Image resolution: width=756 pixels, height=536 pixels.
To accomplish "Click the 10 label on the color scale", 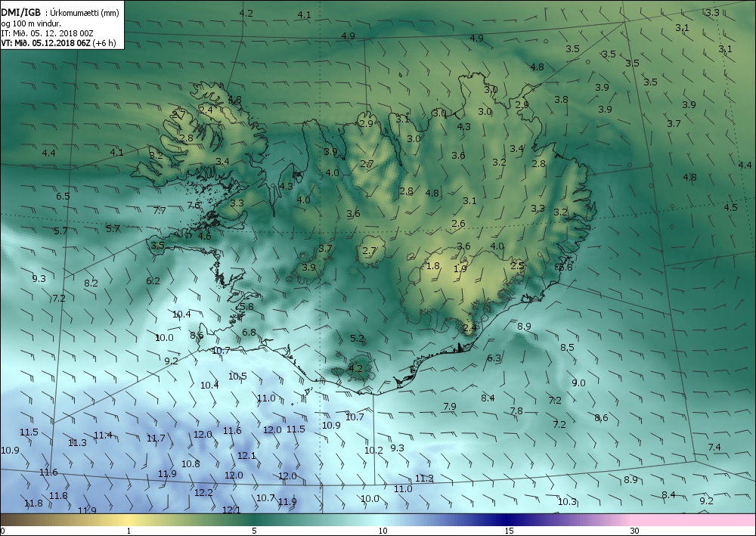I will coord(383,531).
